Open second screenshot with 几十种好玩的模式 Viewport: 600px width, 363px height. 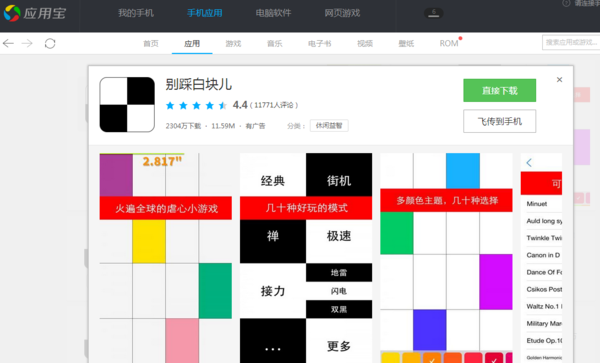point(306,258)
